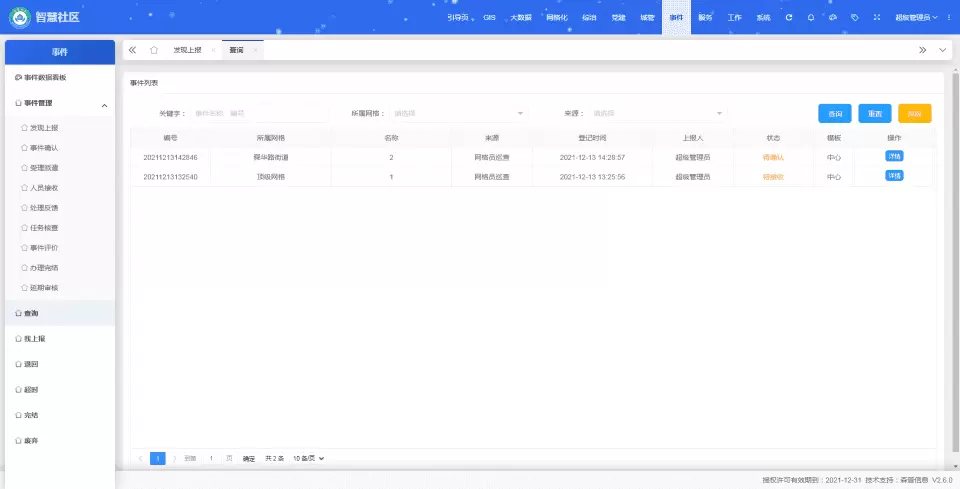The height and width of the screenshot is (489, 960).
Task: Click the dashboard gauge icon in header
Action: tap(833, 18)
